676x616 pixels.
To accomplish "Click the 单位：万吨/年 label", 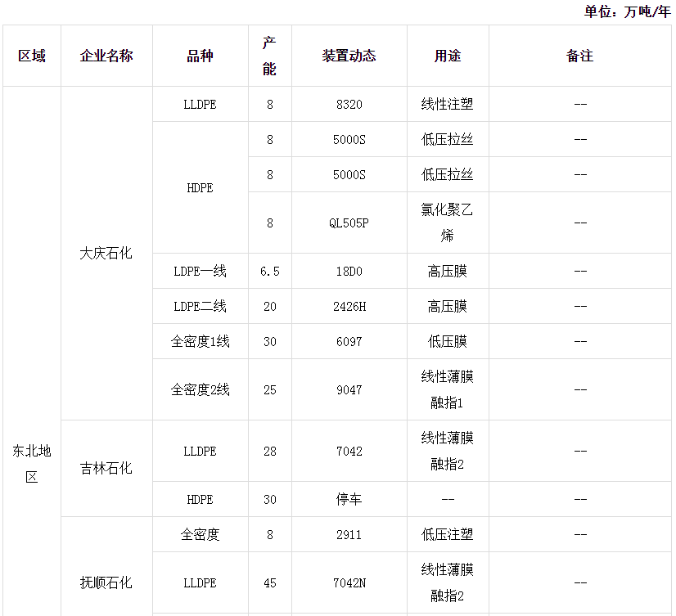I will click(x=627, y=11).
